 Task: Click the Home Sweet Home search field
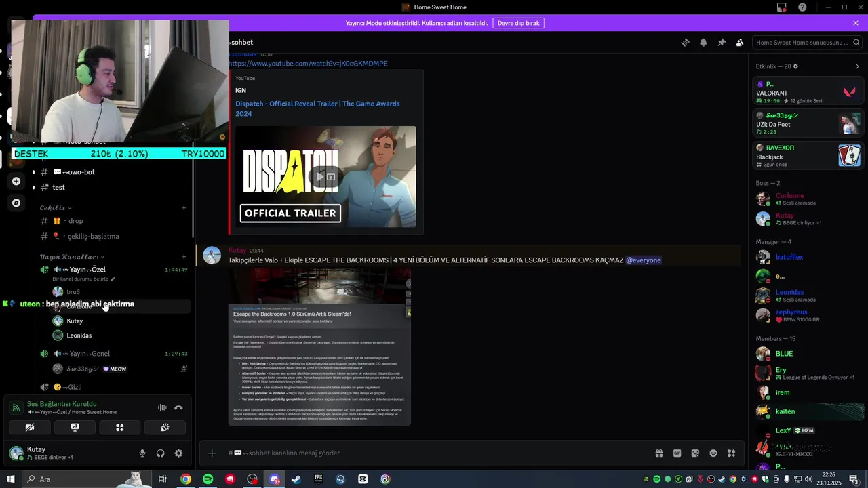pyautogui.click(x=806, y=42)
